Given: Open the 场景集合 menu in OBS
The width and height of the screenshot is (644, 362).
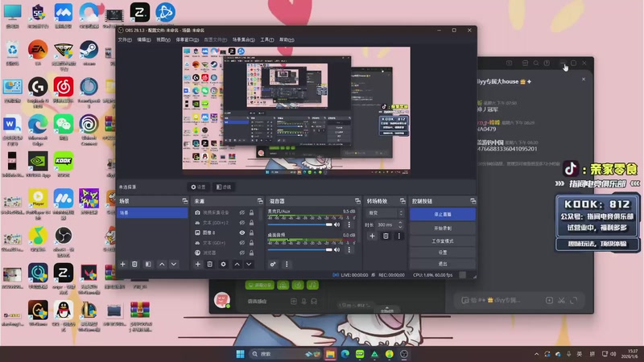Looking at the screenshot, I should click(244, 39).
